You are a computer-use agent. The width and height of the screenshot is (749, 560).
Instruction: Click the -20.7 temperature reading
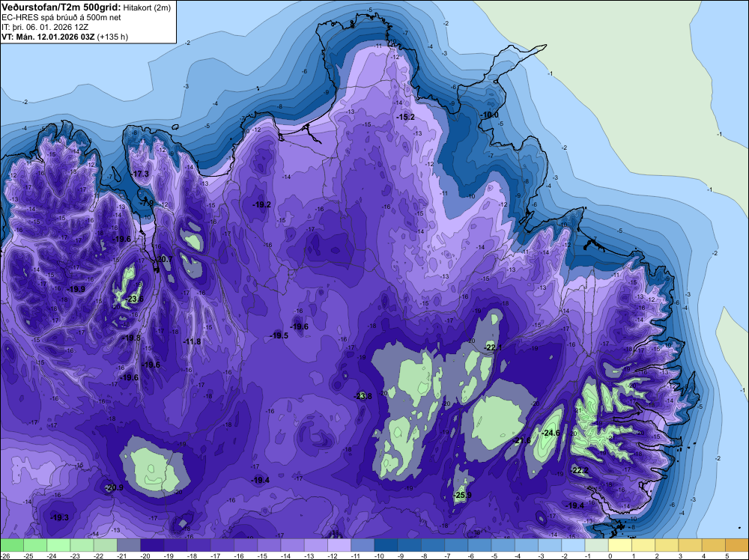[x=164, y=259]
